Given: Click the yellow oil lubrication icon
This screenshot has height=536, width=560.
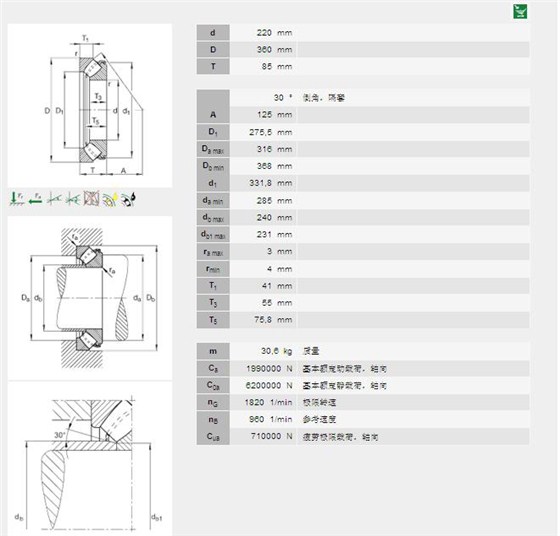Looking at the screenshot, I should [x=110, y=199].
